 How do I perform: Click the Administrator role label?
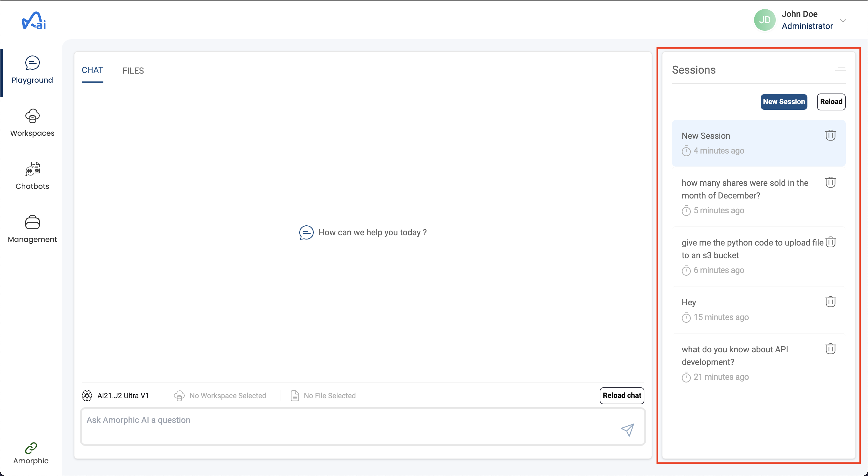click(x=807, y=26)
